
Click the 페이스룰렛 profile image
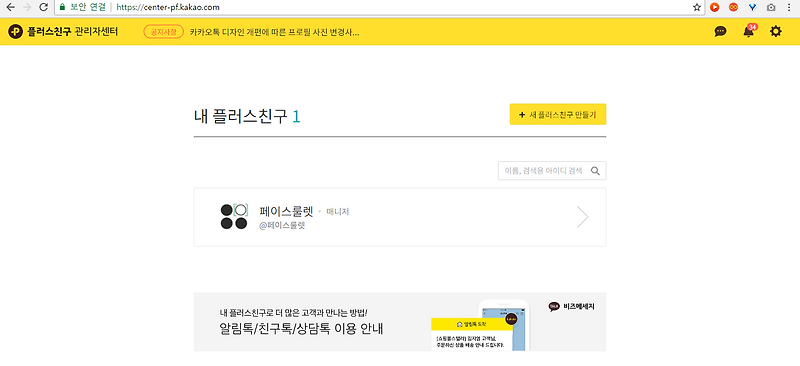[234, 216]
